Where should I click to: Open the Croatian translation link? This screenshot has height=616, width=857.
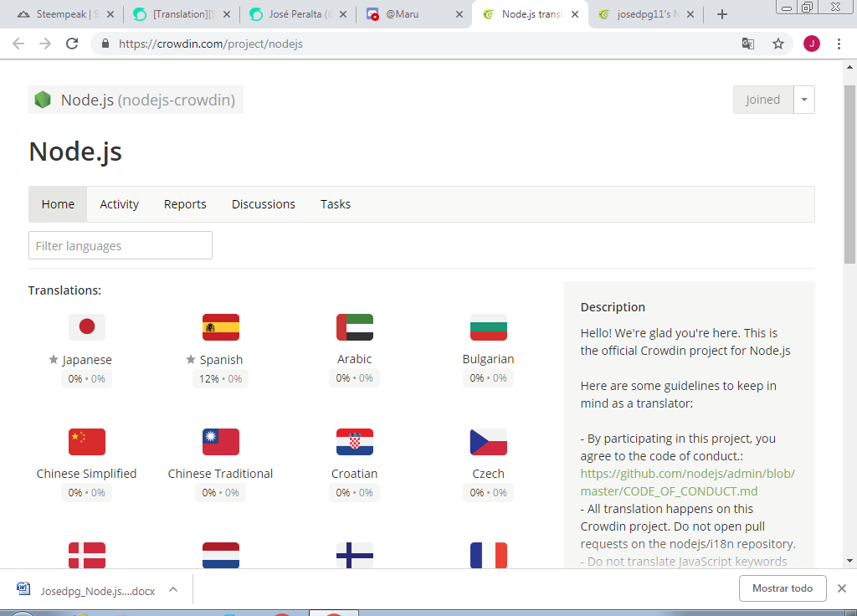355,474
